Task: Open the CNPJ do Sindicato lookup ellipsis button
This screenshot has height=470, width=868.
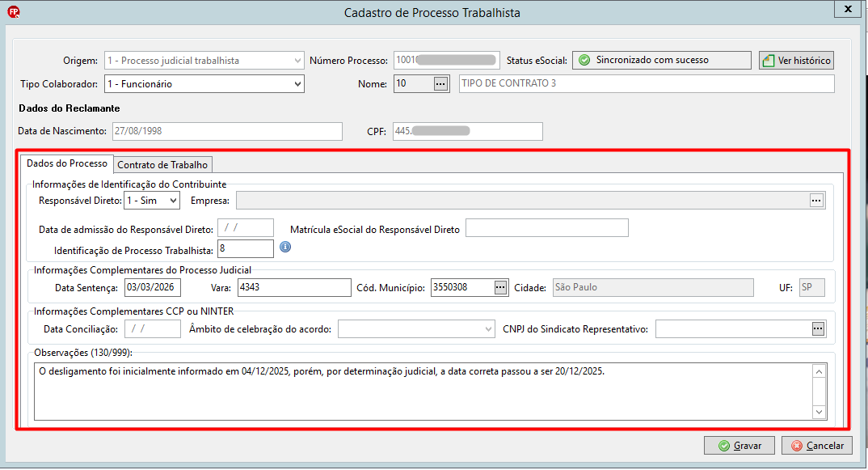Action: click(x=818, y=328)
